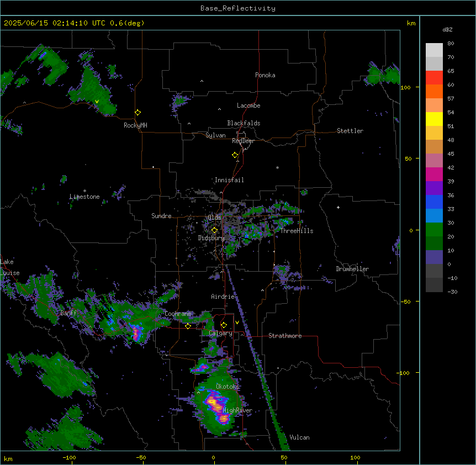Click the white plus marker north of Sundre
The height and width of the screenshot is (465, 476).
[x=154, y=167]
